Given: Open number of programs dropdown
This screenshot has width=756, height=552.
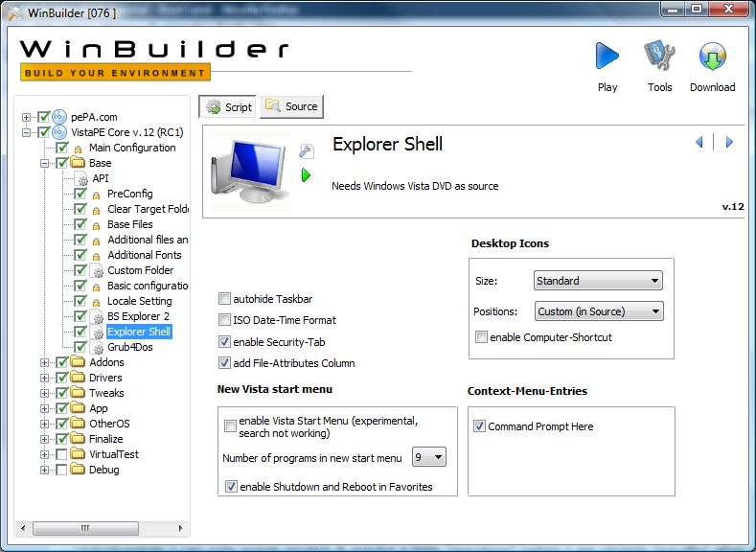Looking at the screenshot, I should pos(429,457).
